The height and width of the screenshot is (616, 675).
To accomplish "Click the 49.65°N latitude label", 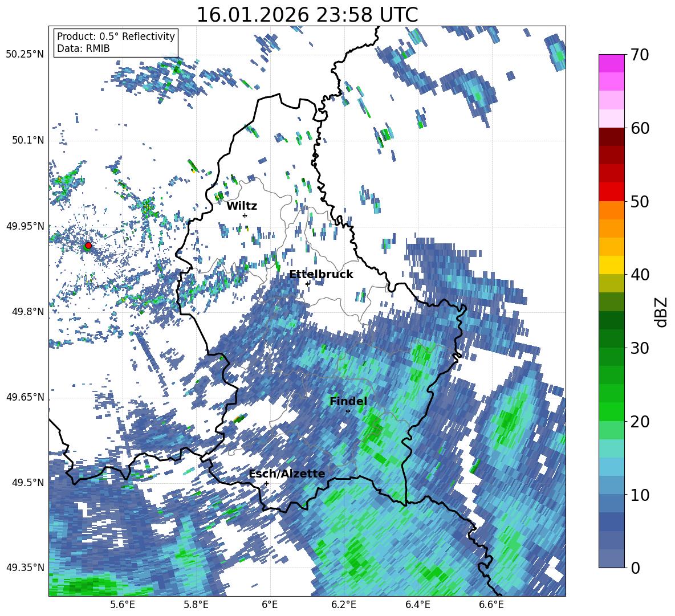I will pyautogui.click(x=25, y=397).
